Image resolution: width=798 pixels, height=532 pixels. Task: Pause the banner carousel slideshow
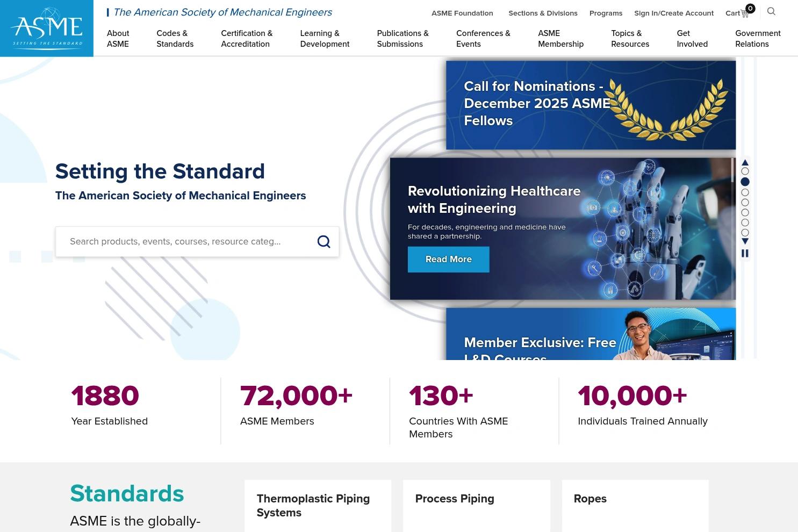(x=745, y=253)
